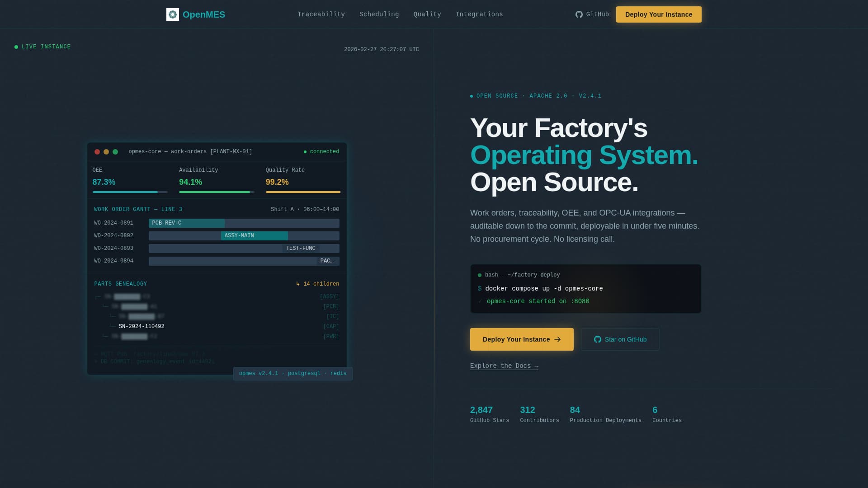Click the Star on GitHub button
Viewport: 868px width, 488px height.
[620, 339]
